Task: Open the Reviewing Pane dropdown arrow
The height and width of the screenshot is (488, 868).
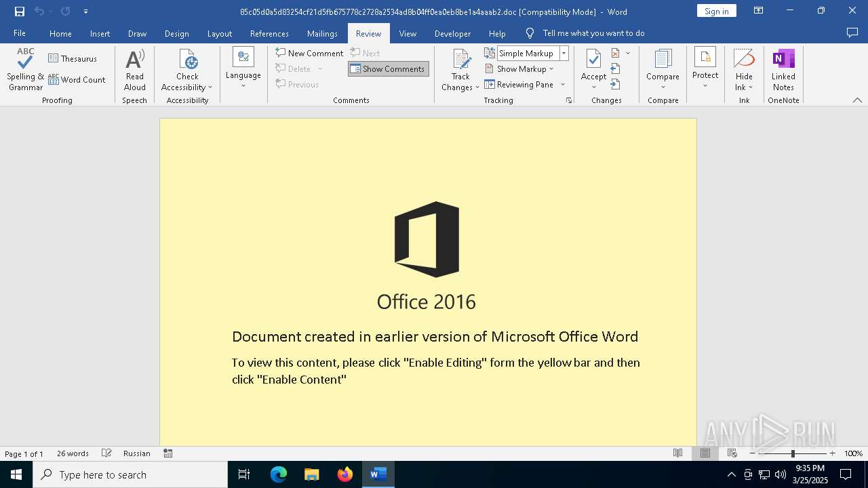Action: point(563,85)
